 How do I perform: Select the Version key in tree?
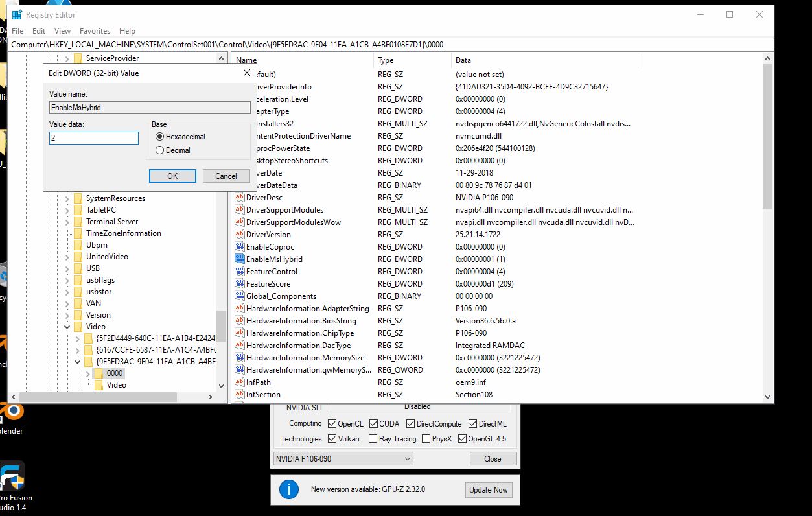(x=99, y=315)
